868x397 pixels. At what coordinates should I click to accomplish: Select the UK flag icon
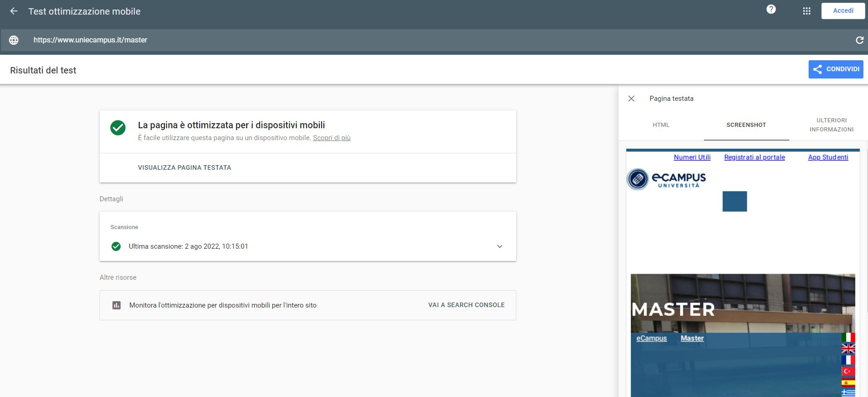click(848, 349)
